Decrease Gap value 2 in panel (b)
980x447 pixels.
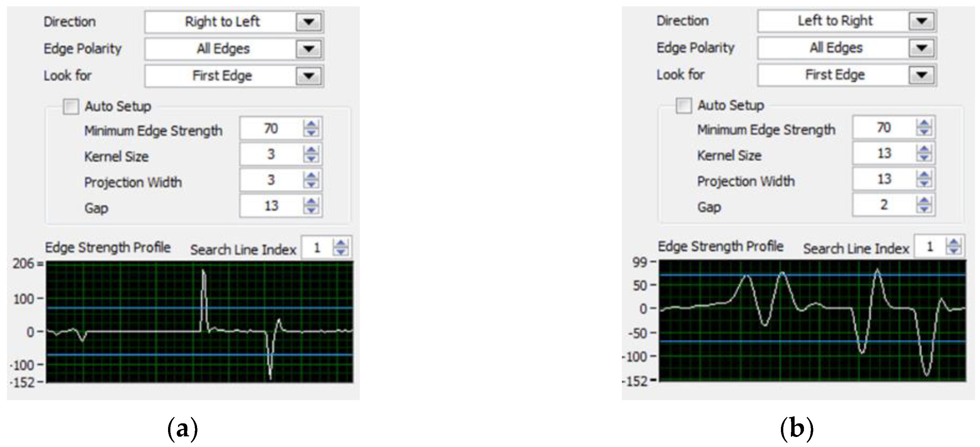(924, 209)
